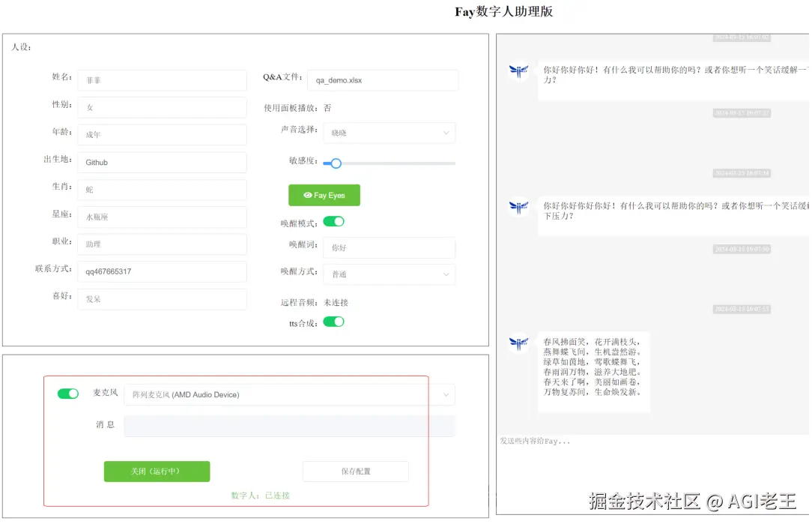Click the 生肖 input field with 蛇
Viewport: 812px width, 527px height.
[162, 190]
